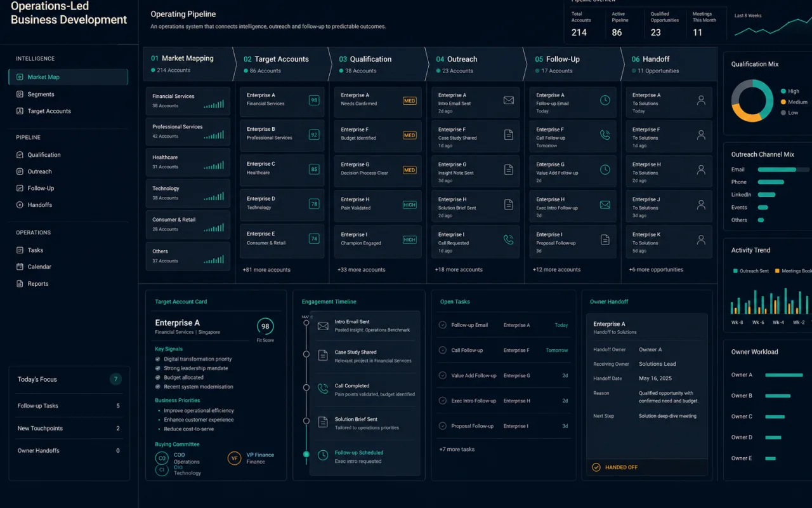Check off Call Follow-up task

(x=443, y=350)
